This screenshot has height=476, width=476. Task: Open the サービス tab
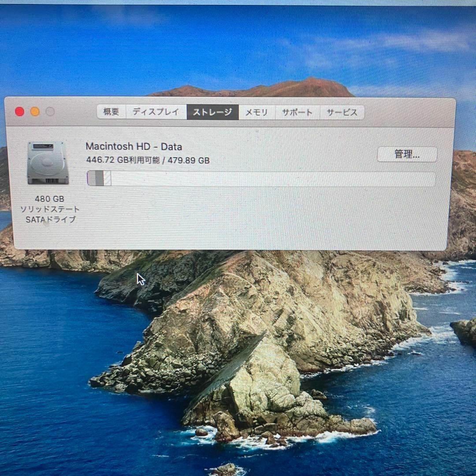point(342,112)
